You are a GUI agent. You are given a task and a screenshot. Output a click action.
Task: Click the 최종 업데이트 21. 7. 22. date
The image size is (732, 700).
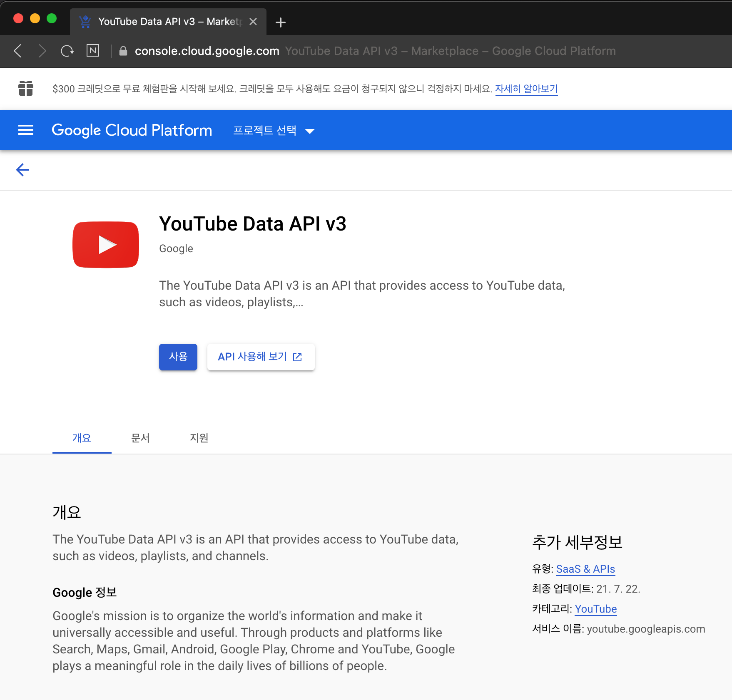click(x=586, y=589)
